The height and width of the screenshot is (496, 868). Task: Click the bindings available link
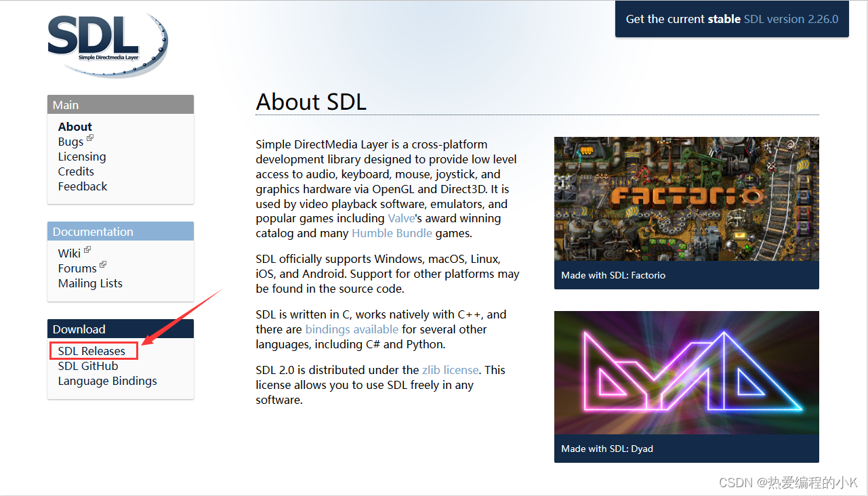pyautogui.click(x=352, y=330)
